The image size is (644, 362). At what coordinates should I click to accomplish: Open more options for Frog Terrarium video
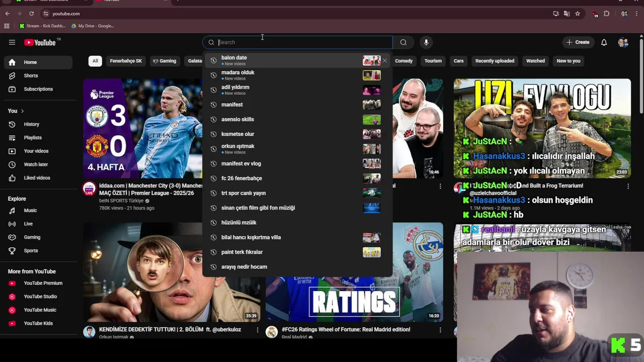coord(628,186)
